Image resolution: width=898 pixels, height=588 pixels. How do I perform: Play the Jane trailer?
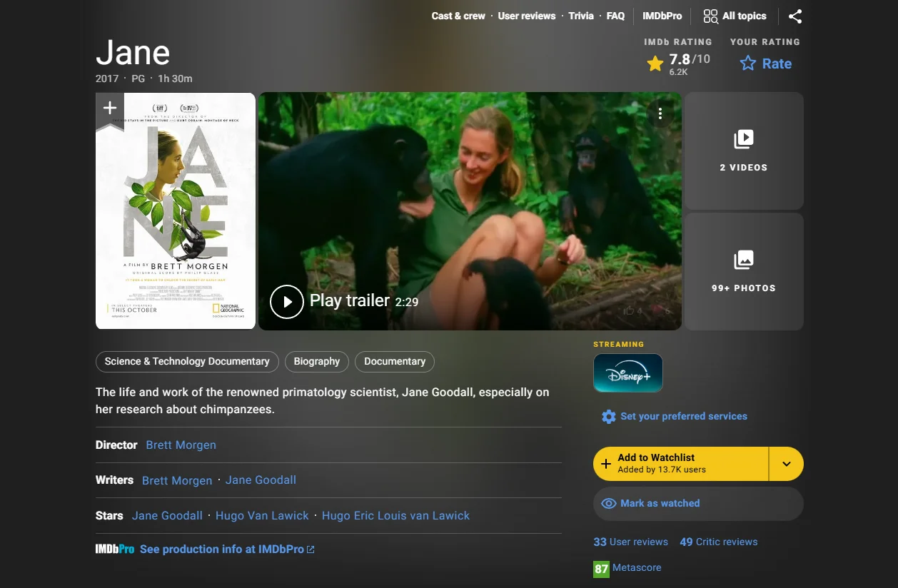pos(287,301)
